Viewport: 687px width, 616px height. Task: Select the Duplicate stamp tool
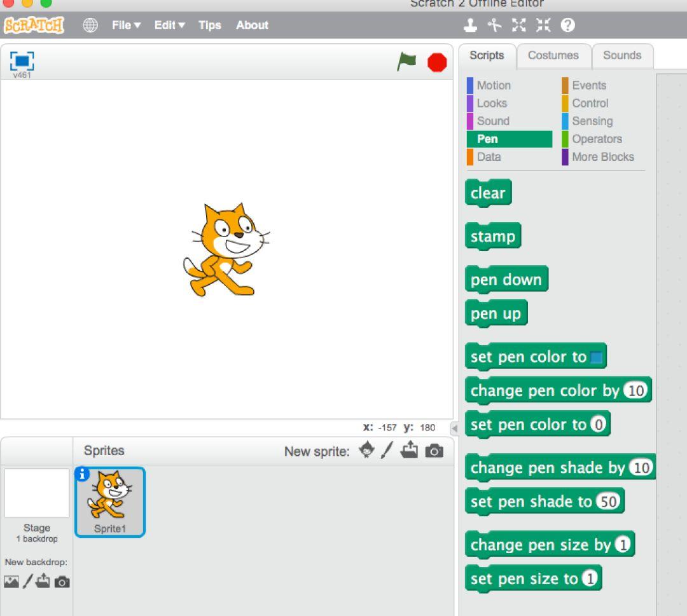pyautogui.click(x=470, y=25)
